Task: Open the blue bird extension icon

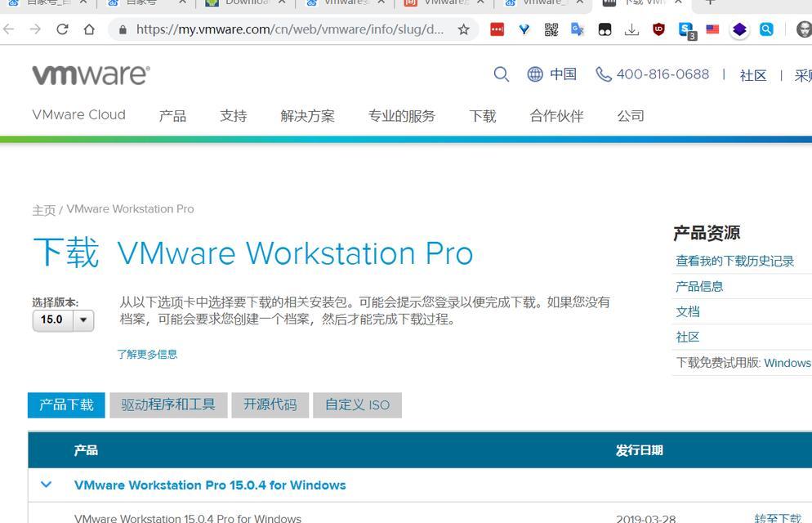Action: coord(524,29)
